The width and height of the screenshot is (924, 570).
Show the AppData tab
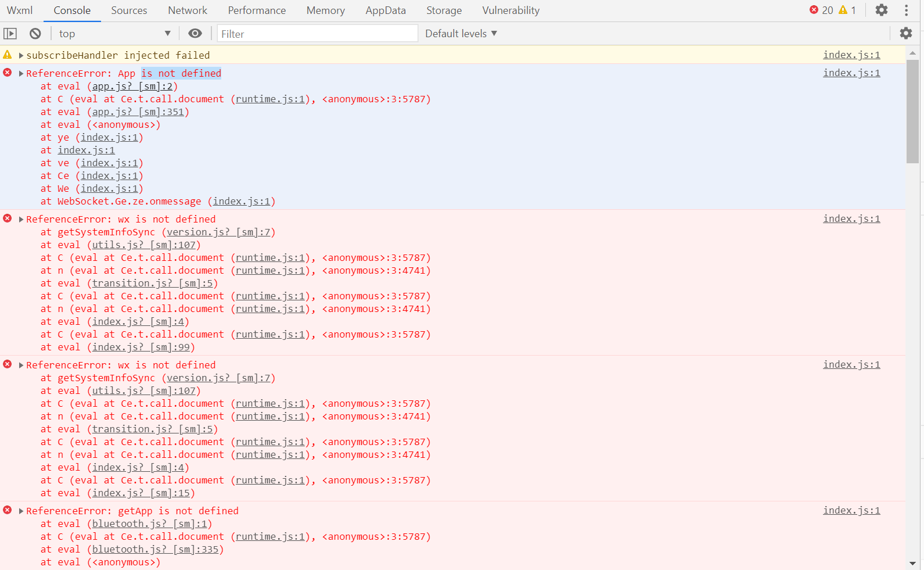point(386,10)
